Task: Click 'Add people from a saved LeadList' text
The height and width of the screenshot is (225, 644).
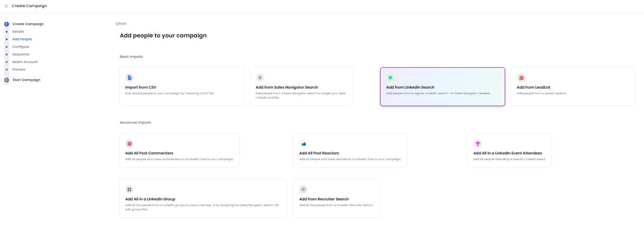Action: pos(541,93)
